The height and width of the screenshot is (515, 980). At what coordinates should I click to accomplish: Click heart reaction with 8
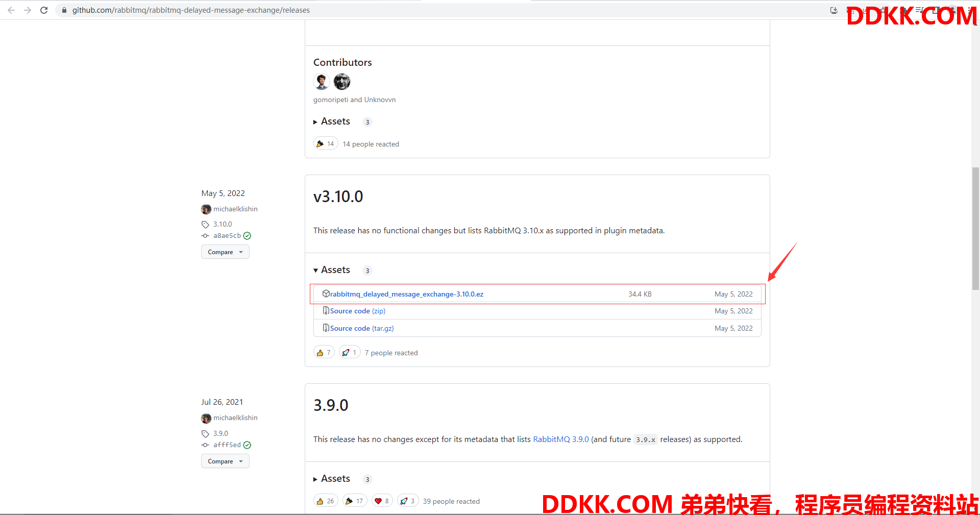(382, 501)
